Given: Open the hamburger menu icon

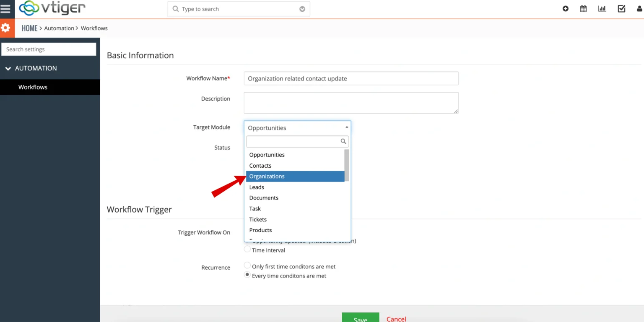Looking at the screenshot, I should coord(7,8).
